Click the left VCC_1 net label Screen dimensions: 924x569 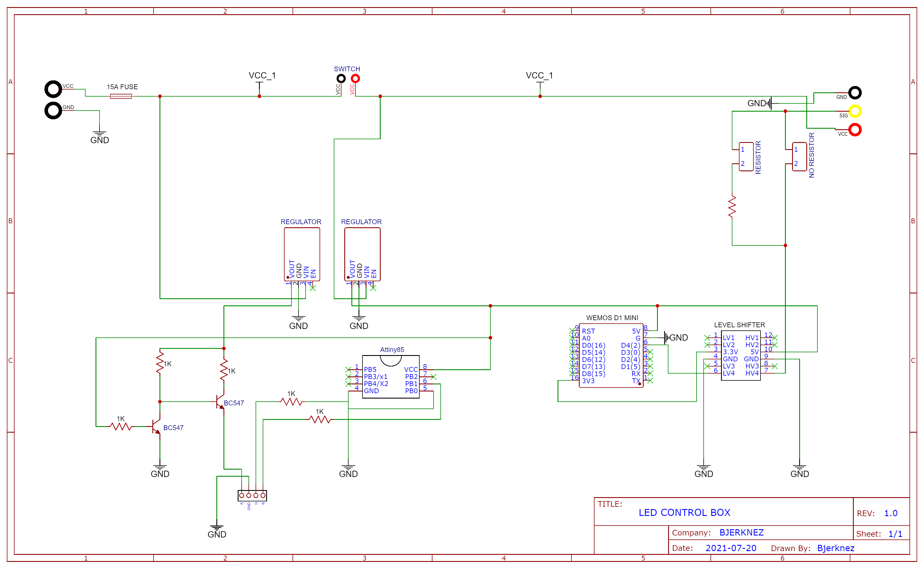point(262,75)
